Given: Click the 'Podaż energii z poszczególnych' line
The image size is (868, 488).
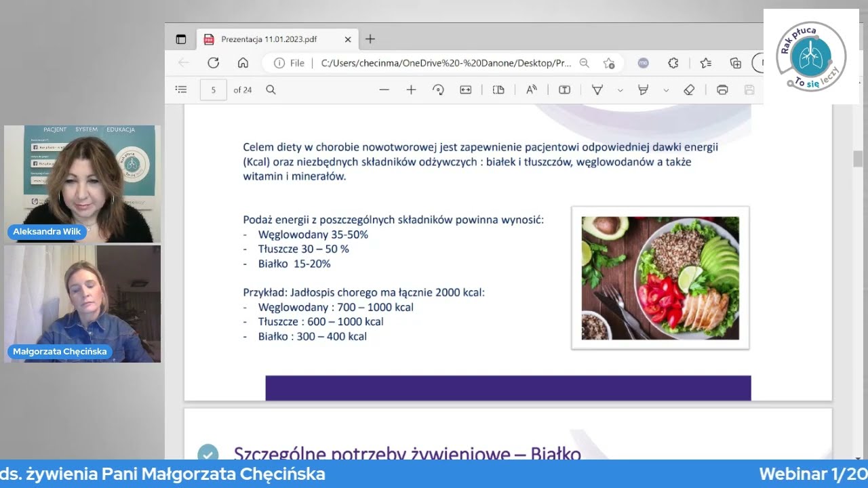Looking at the screenshot, I should point(393,220).
